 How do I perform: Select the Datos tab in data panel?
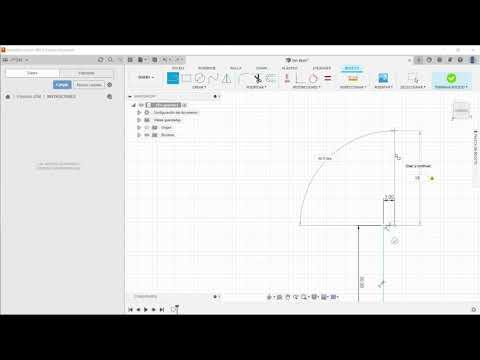pos(32,73)
